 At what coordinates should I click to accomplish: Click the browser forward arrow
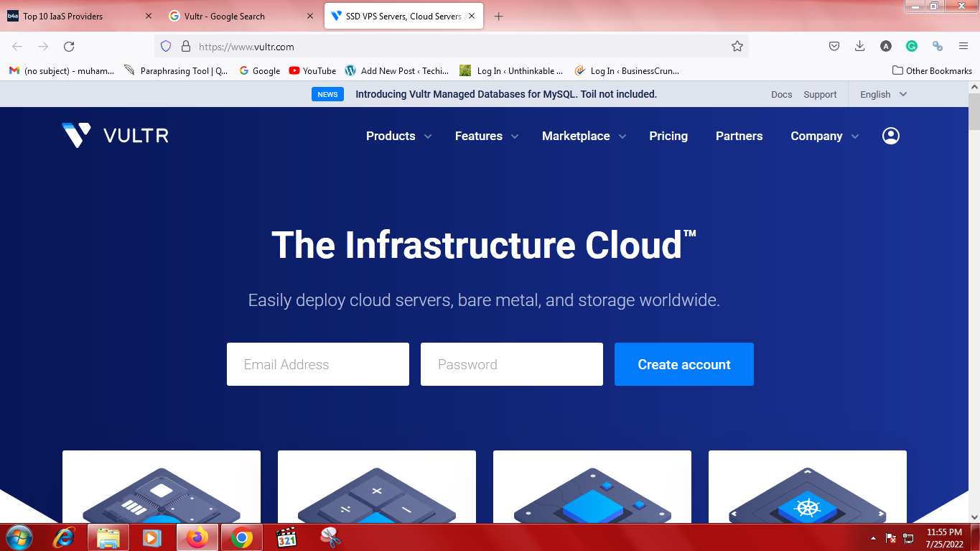coord(43,47)
